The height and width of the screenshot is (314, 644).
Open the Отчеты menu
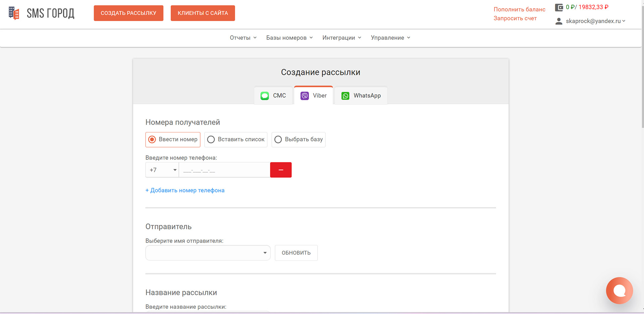[x=243, y=38]
